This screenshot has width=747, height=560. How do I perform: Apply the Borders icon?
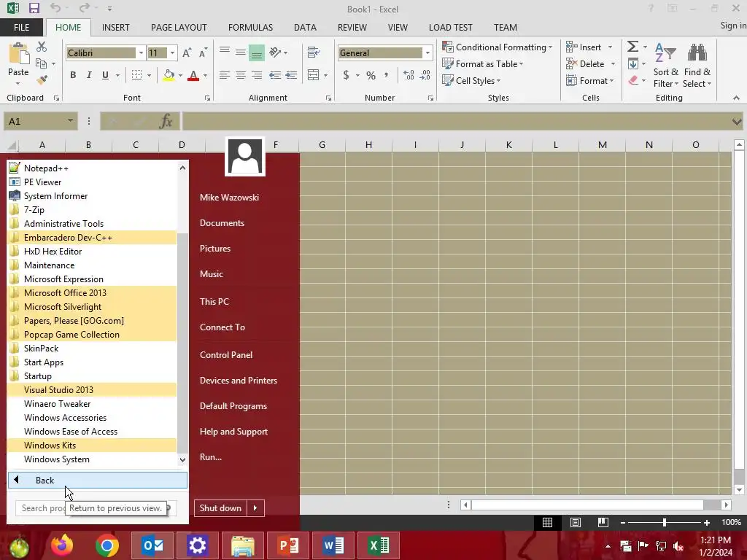136,75
